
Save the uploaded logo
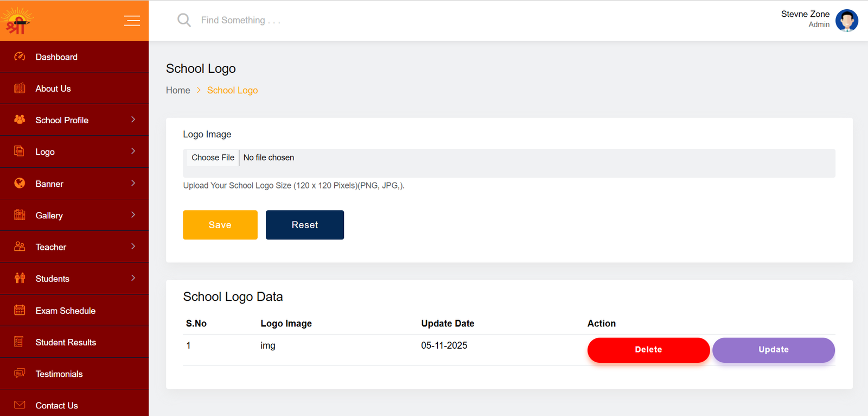[220, 225]
